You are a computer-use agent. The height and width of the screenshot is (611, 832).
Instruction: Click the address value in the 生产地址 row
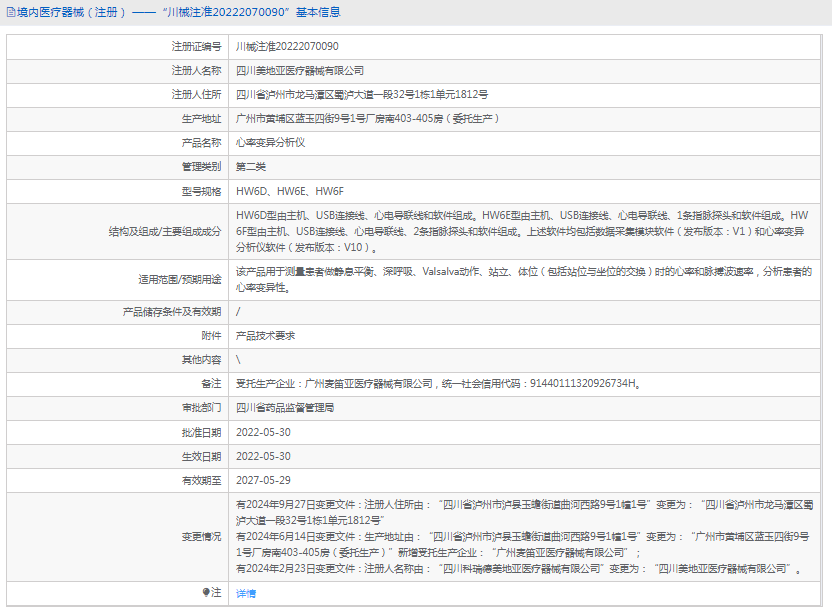coord(368,119)
